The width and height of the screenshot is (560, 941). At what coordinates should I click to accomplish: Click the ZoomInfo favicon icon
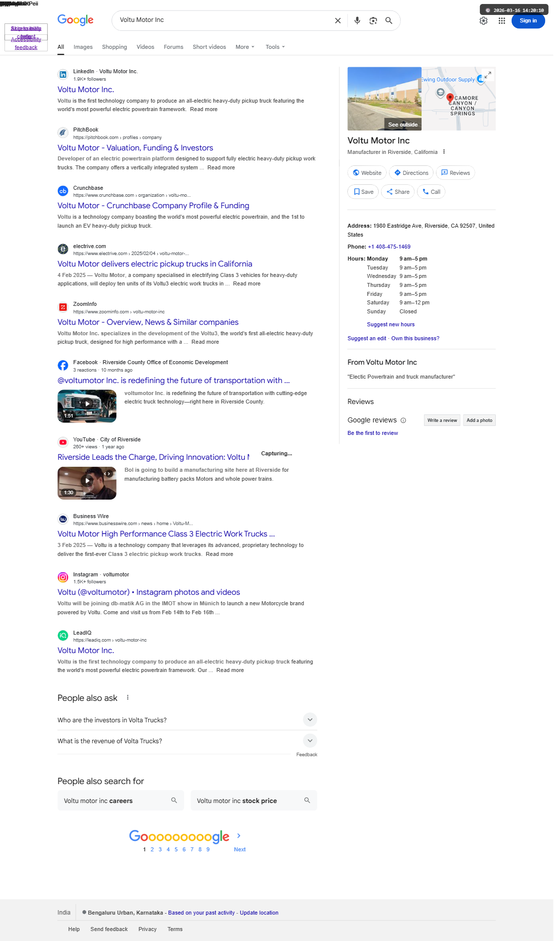(63, 307)
